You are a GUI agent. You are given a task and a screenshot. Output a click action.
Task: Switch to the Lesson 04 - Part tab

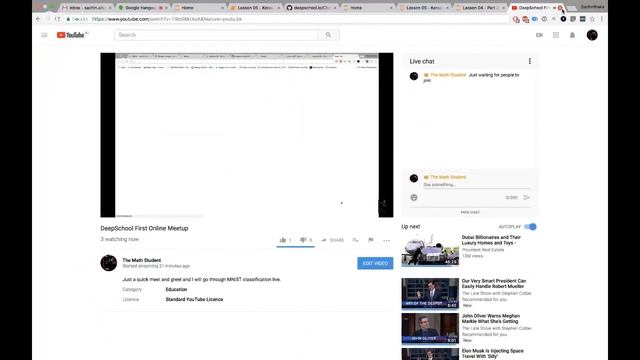coord(480,8)
